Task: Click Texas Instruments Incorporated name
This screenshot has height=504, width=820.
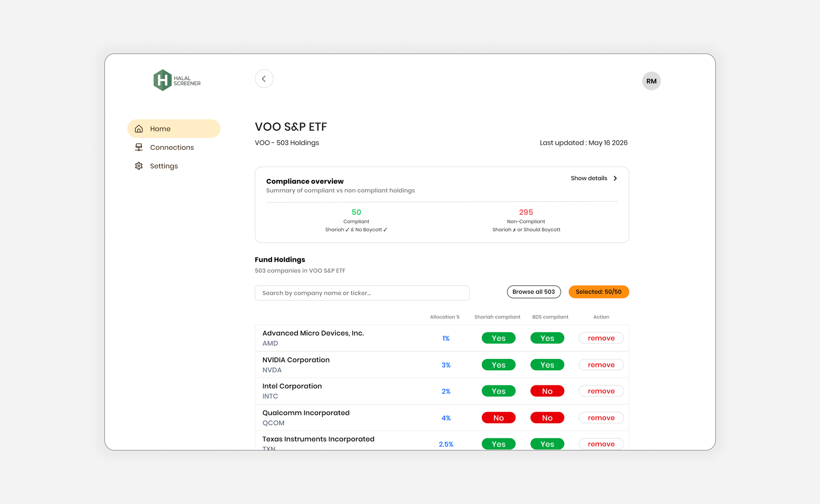Action: tap(318, 439)
